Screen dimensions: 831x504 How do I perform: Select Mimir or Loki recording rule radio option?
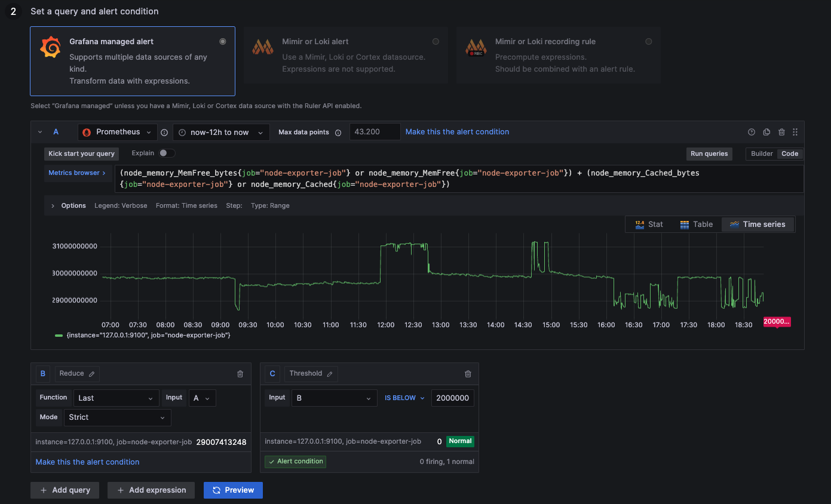pyautogui.click(x=648, y=41)
